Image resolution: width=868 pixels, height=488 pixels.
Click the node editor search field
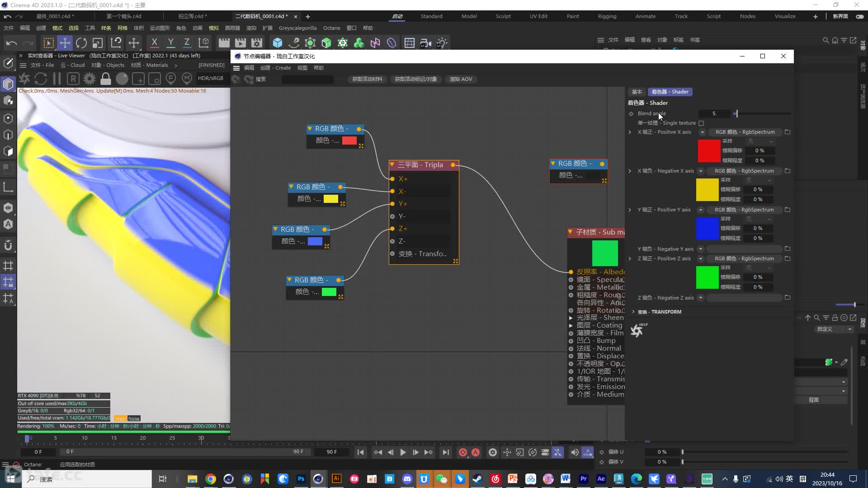coord(307,79)
